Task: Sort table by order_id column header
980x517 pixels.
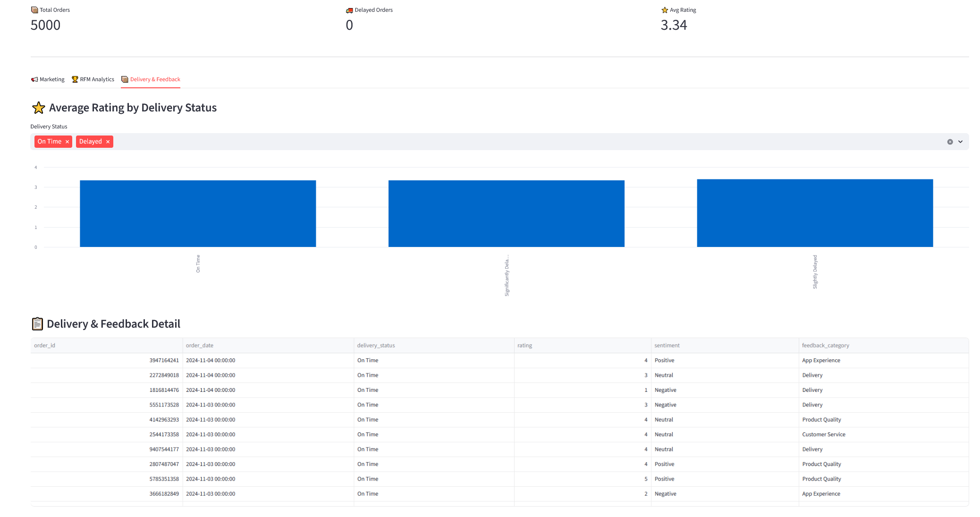Action: click(x=45, y=346)
